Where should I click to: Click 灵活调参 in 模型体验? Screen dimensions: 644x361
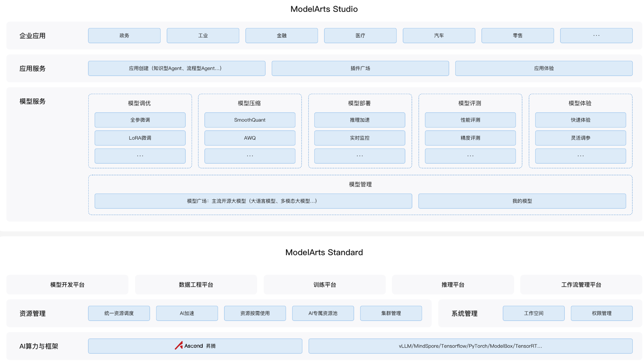pyautogui.click(x=581, y=138)
